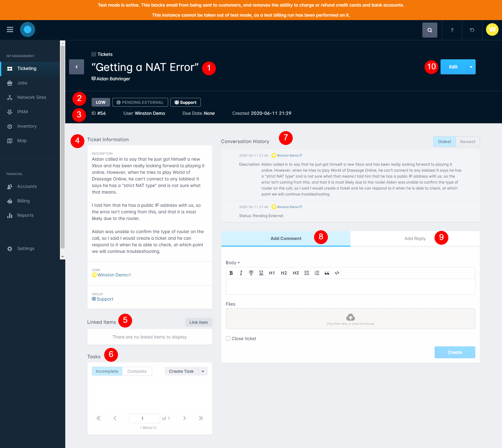The width and height of the screenshot is (502, 448).
Task: Click the cloud upload icon in Files
Action: [350, 317]
